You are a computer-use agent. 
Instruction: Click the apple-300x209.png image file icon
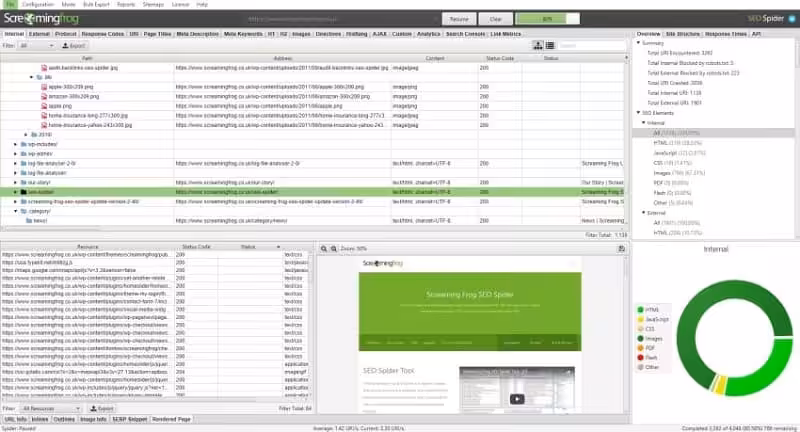[44, 87]
